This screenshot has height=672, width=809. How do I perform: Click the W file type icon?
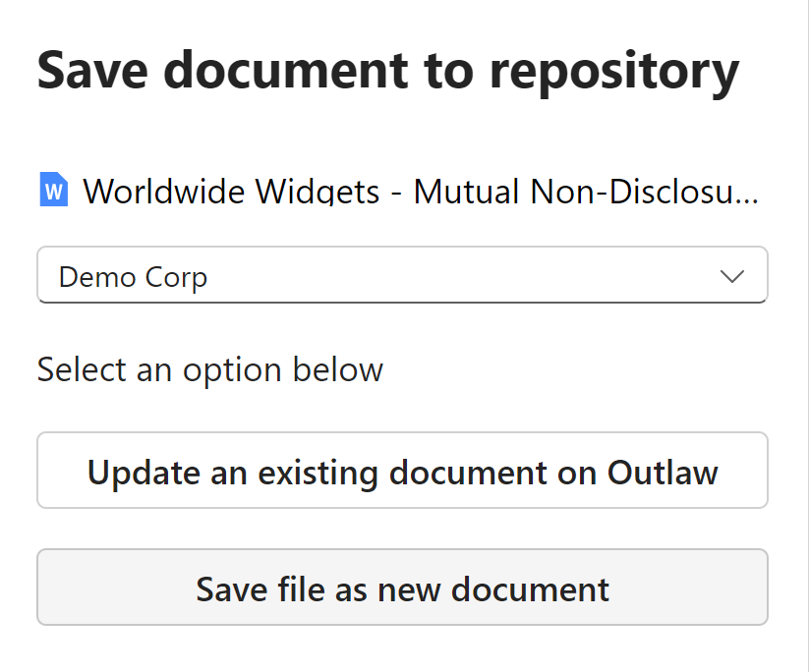(x=53, y=189)
